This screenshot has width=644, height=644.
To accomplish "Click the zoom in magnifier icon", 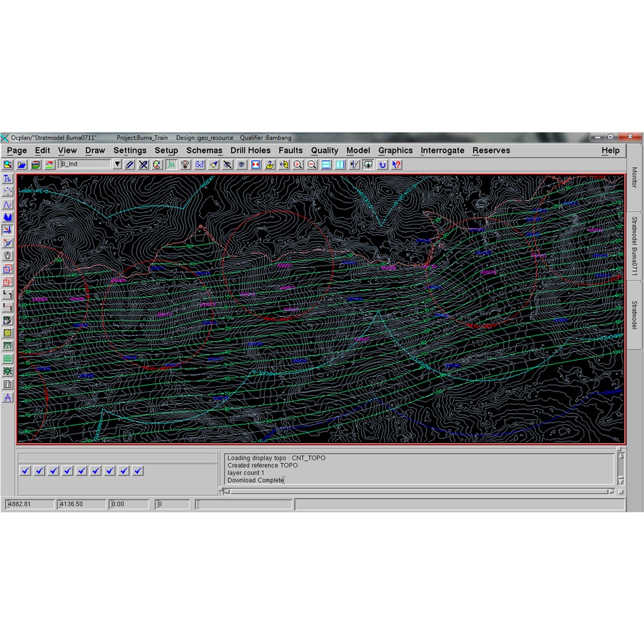I will (297, 165).
